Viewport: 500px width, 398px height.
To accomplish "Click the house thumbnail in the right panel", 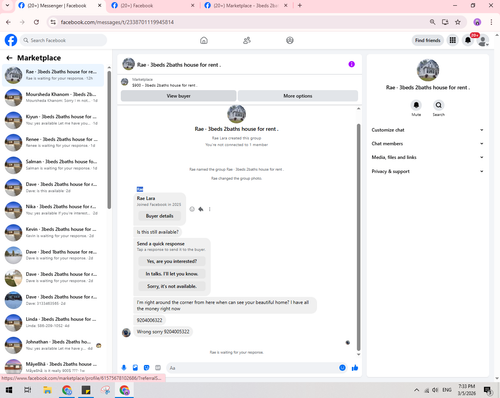I will [428, 70].
